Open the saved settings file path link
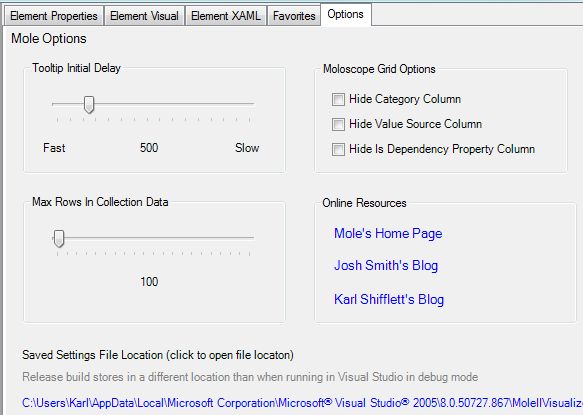 point(302,403)
